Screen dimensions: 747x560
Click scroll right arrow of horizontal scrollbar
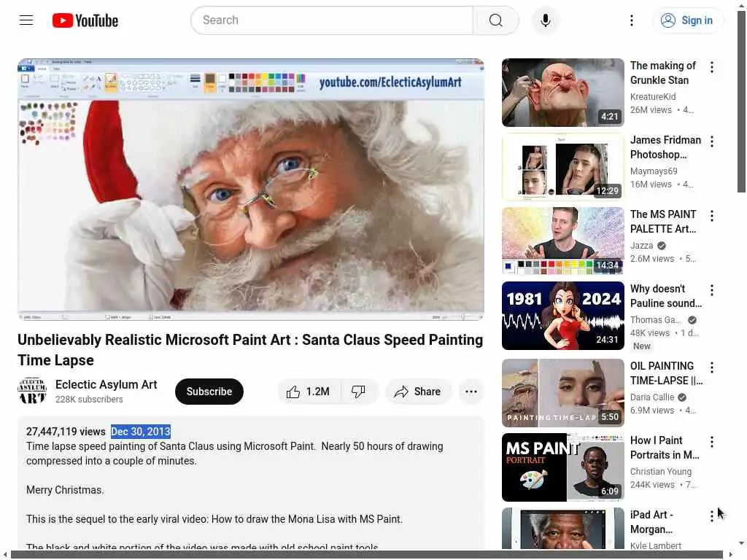731,555
